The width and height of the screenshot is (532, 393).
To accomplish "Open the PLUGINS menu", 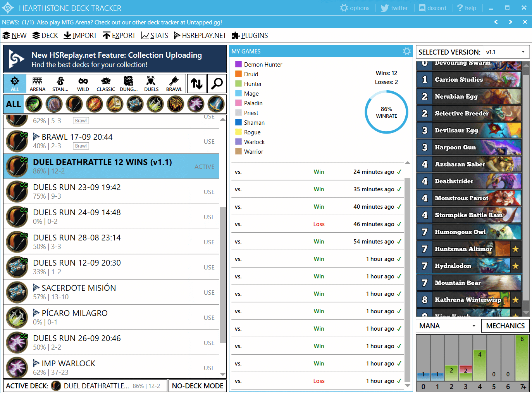I will (x=250, y=36).
